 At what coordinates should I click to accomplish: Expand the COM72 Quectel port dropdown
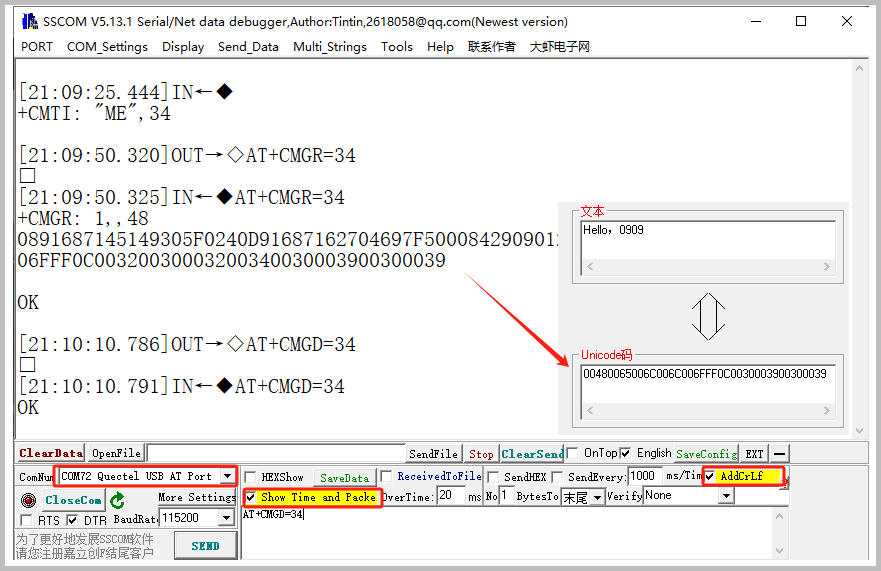tap(228, 477)
